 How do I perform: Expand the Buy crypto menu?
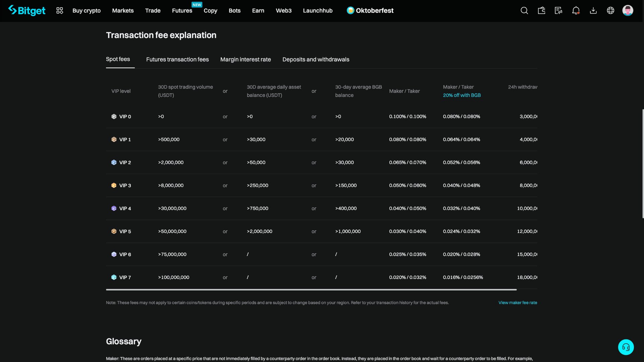pyautogui.click(x=87, y=11)
